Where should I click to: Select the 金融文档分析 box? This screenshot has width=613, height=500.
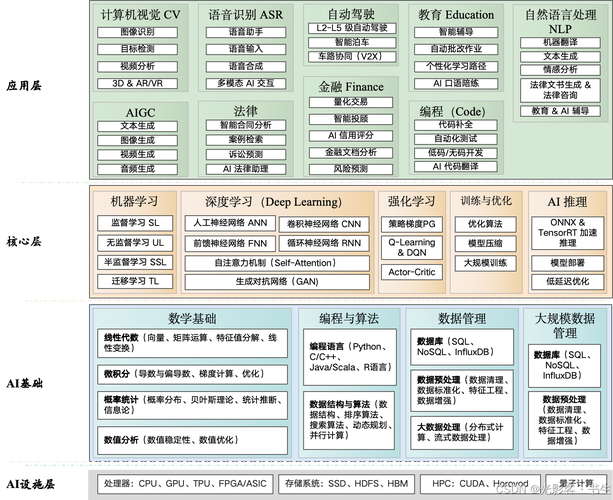pos(351,153)
